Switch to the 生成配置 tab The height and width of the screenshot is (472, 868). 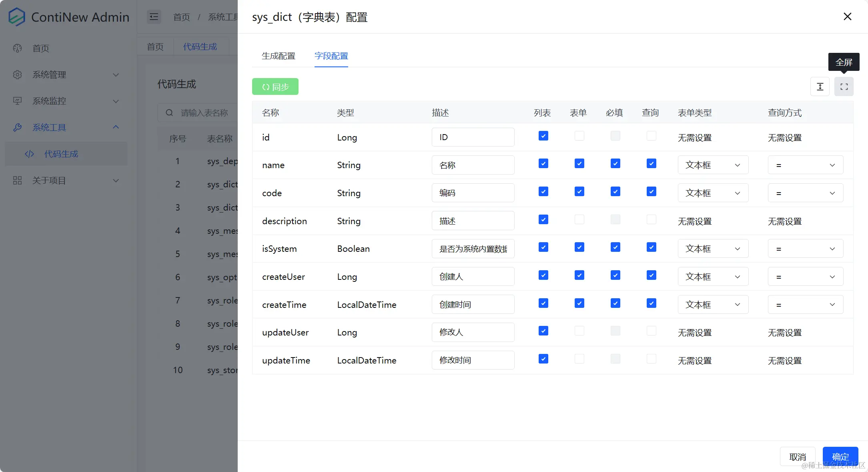(x=278, y=56)
